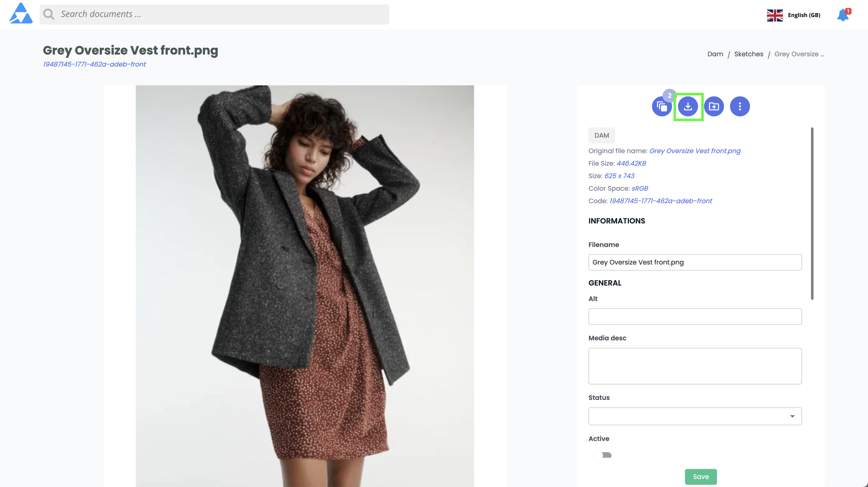Screen dimensions: 868x487
Task: Click the UK flag icon
Action: [775, 15]
